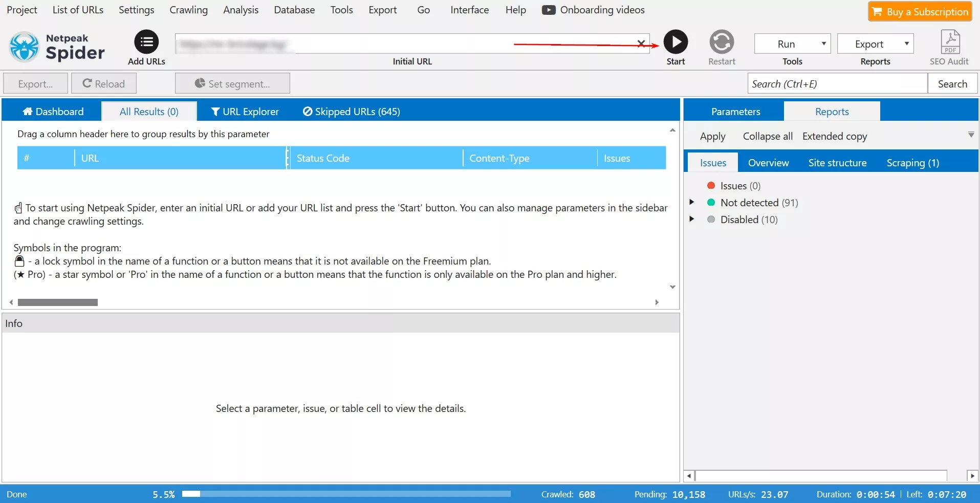Image resolution: width=980 pixels, height=503 pixels.
Task: Open the Add URLs list icon
Action: click(146, 42)
